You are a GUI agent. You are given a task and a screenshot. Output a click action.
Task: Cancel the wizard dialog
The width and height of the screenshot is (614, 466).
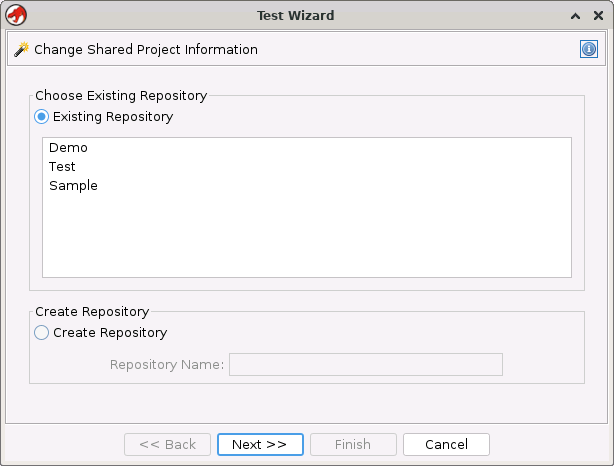point(446,445)
